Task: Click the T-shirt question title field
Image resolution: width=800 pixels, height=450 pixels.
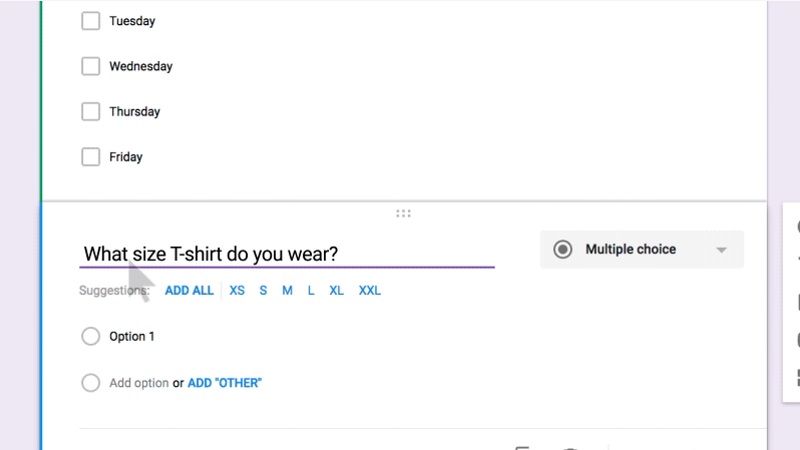Action: (287, 254)
